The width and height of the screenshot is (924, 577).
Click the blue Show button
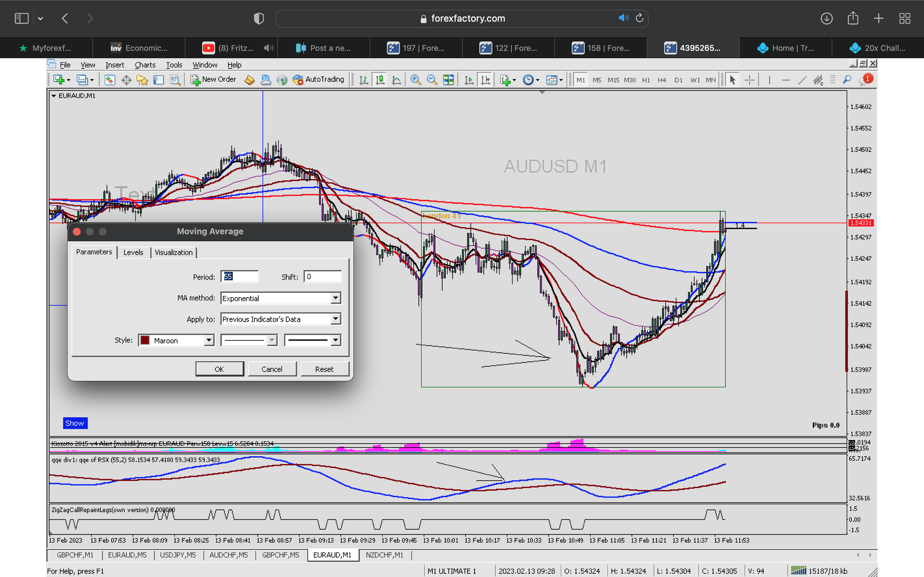coord(75,423)
